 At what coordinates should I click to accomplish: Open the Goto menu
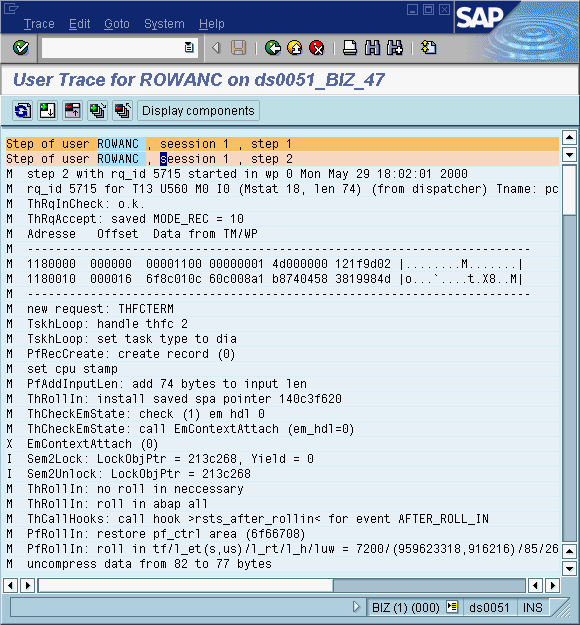[117, 24]
